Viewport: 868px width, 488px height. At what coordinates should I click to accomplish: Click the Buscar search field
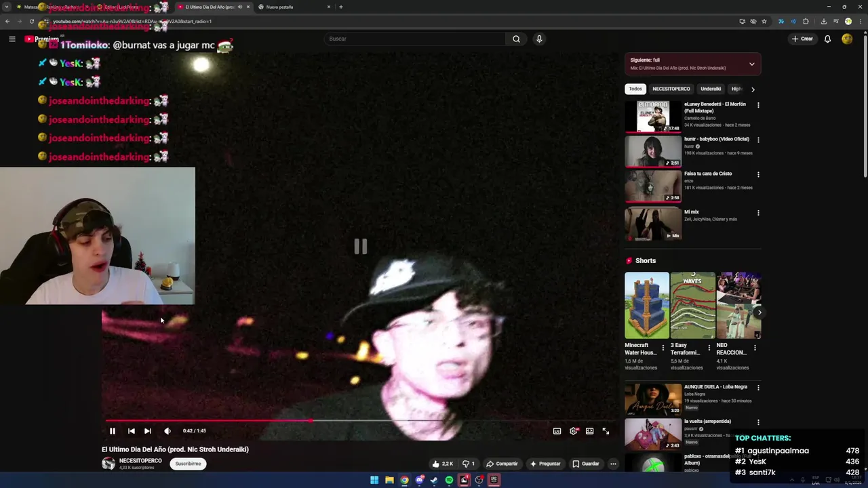coord(415,39)
